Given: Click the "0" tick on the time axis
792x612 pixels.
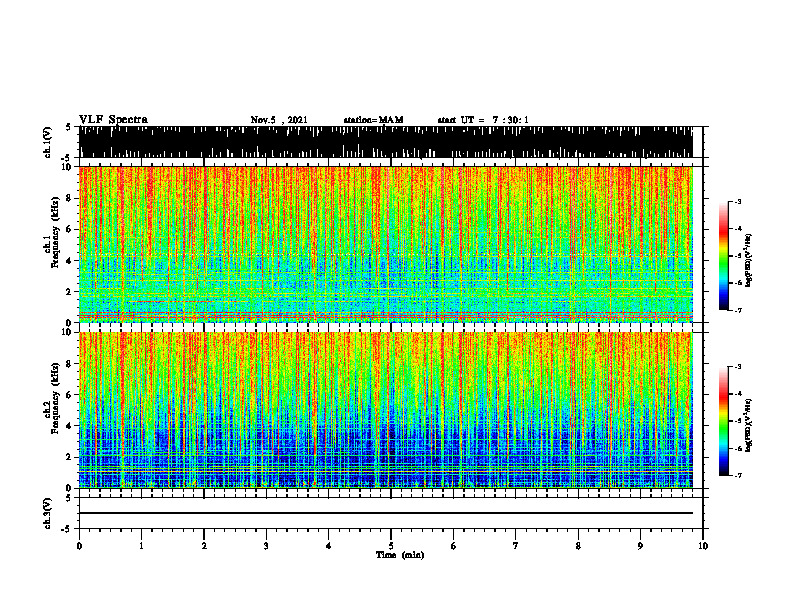Looking at the screenshot, I should [79, 546].
